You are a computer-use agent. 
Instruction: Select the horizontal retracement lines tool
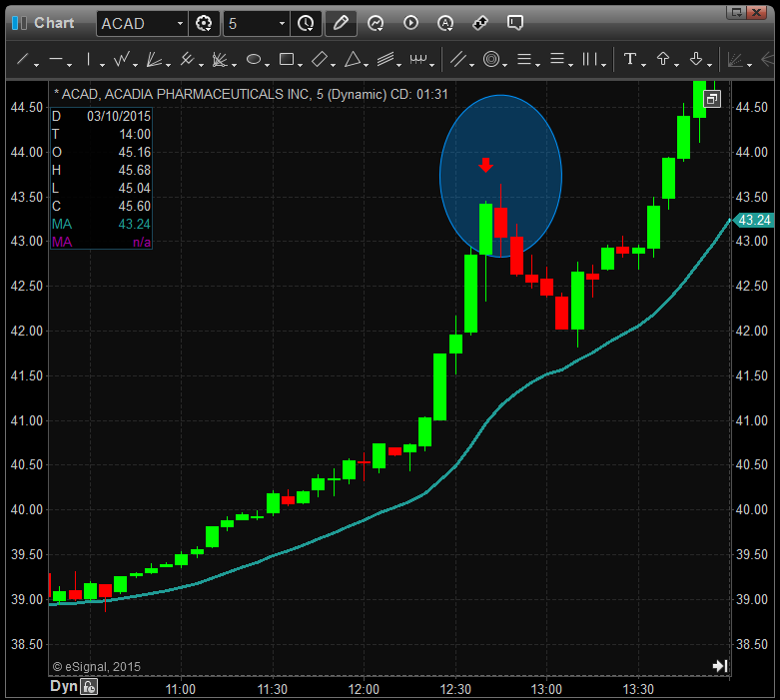click(524, 60)
